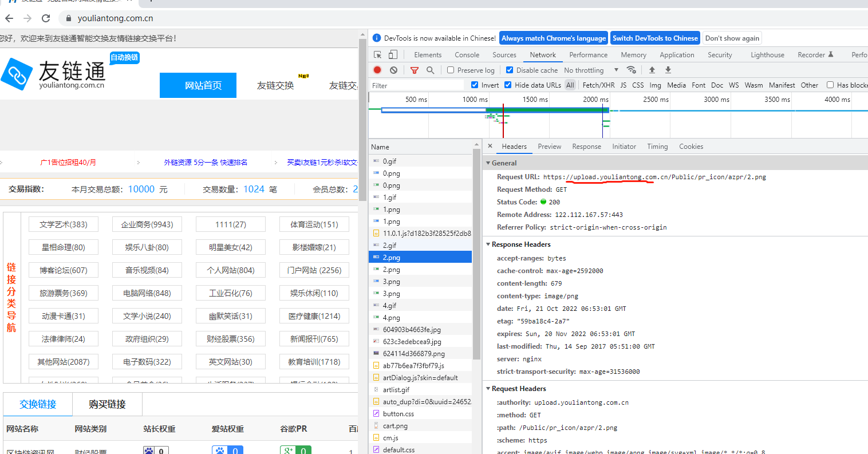Click the Don't show again button
The height and width of the screenshot is (454, 868).
point(732,38)
